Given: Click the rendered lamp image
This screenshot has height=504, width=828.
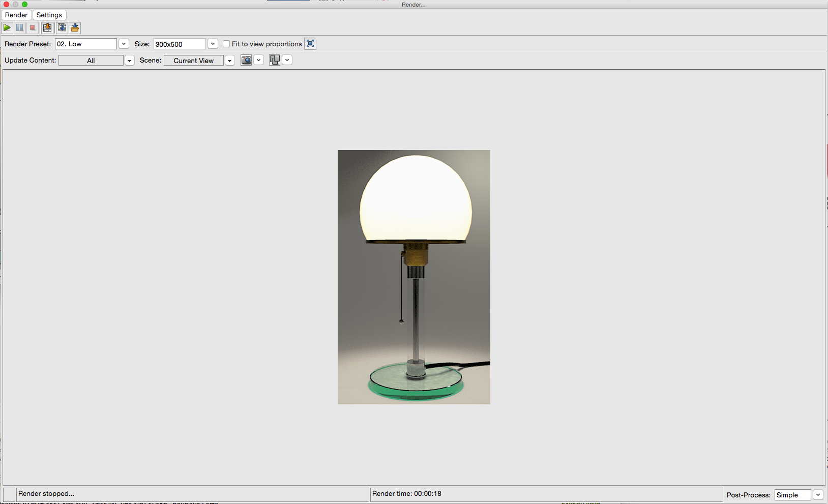Looking at the screenshot, I should coord(414,277).
